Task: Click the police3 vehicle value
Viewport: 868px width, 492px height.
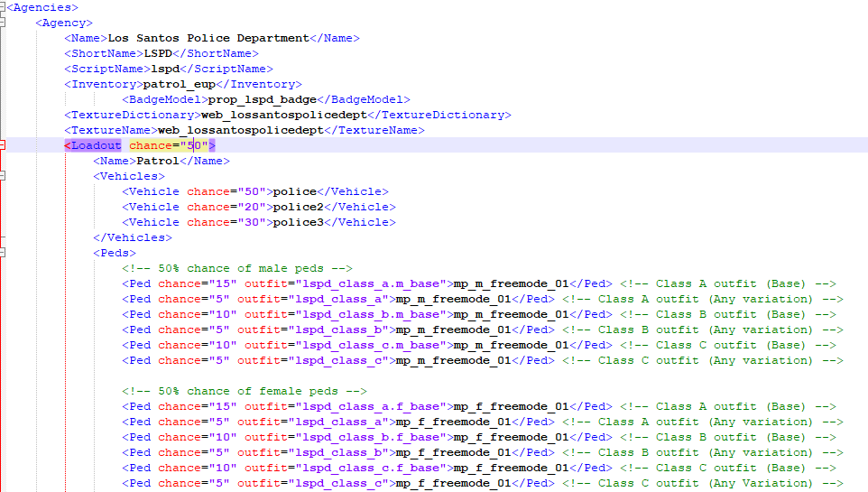Action: click(x=299, y=222)
